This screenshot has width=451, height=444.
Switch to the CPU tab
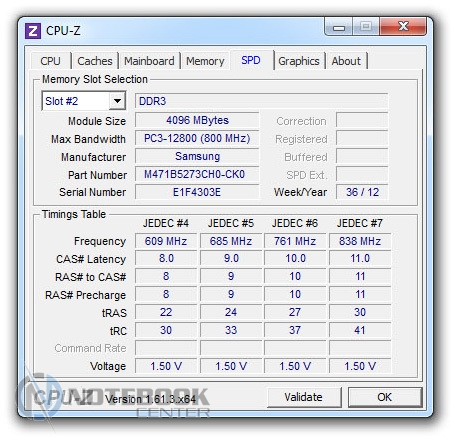tap(50, 61)
